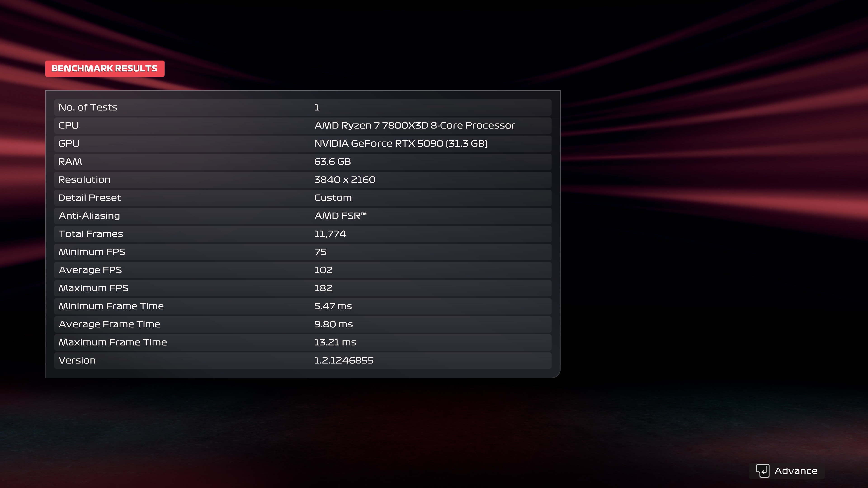Click the Version 1.2.1246855 row

point(302,361)
